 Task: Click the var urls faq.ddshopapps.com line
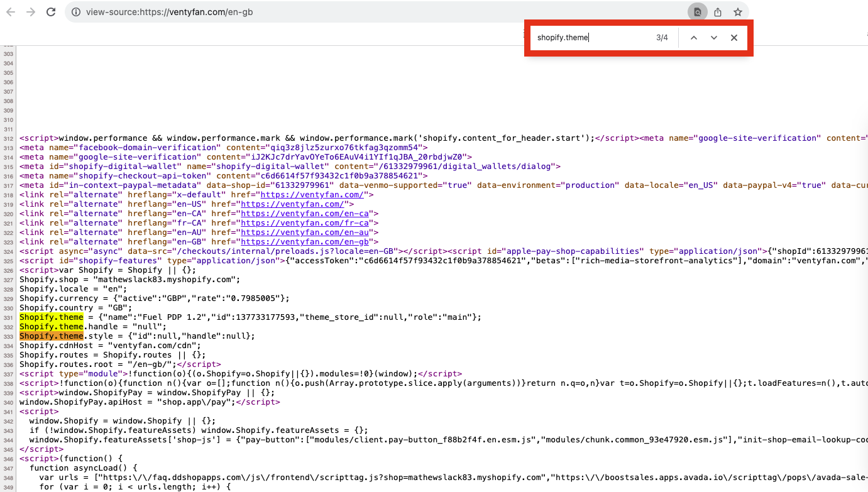453,478
